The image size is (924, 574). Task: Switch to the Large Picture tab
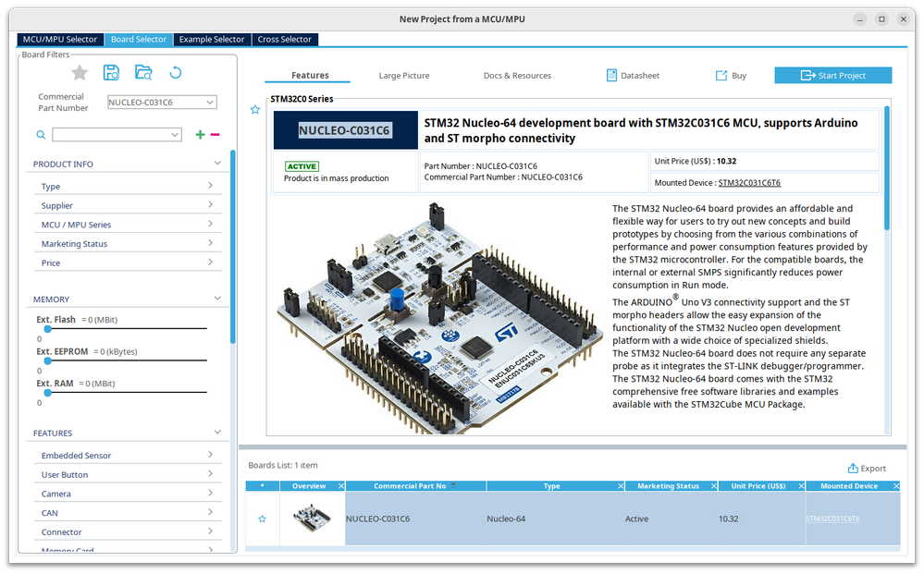[x=403, y=76]
